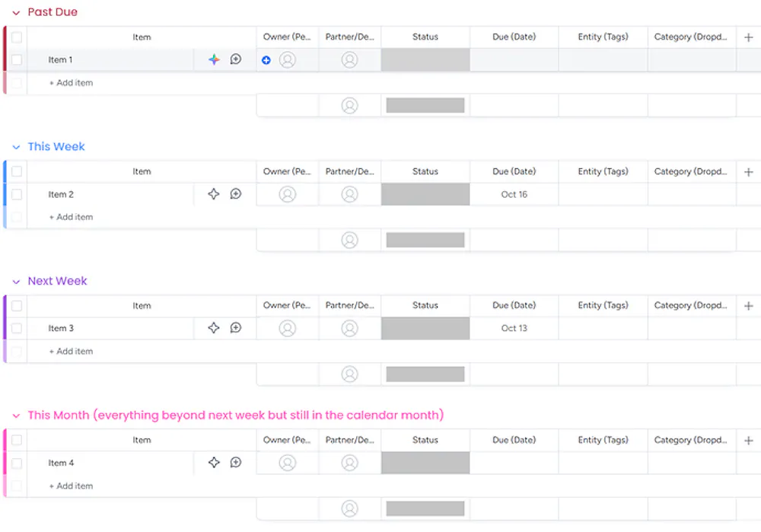The image size is (761, 532).
Task: Collapse the Next Week group chevron
Action: [16, 282]
